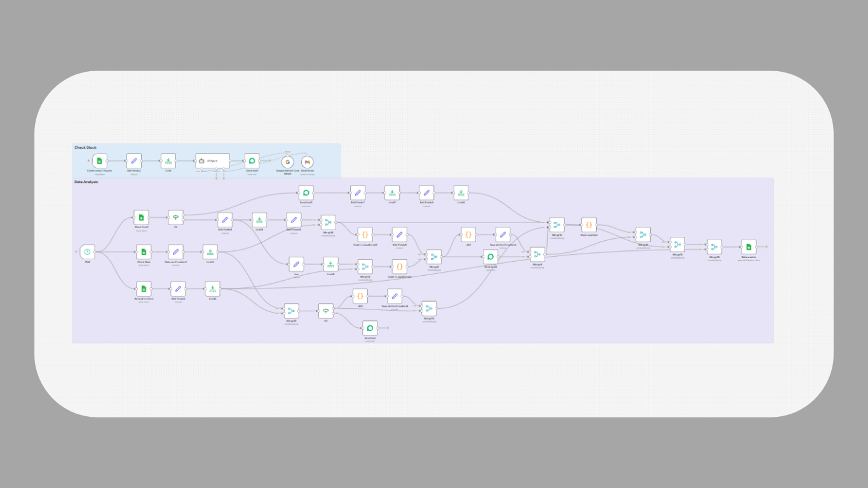Click the AI Agent output connector dot
This screenshot has width=868, height=488.
tap(229, 161)
